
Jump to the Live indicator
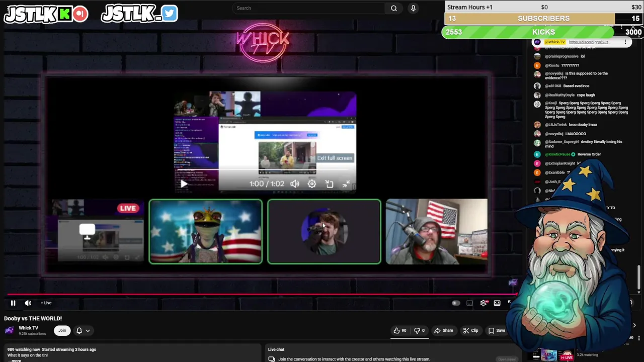coord(46,303)
